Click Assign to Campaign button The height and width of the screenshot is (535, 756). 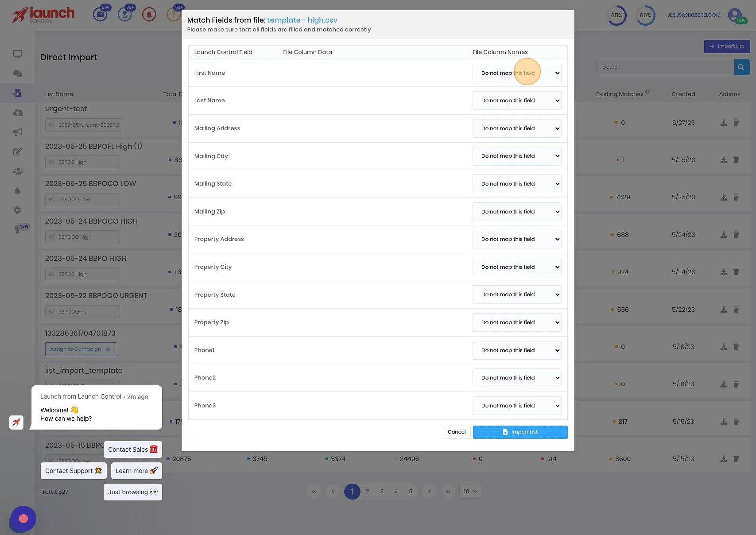coord(81,349)
